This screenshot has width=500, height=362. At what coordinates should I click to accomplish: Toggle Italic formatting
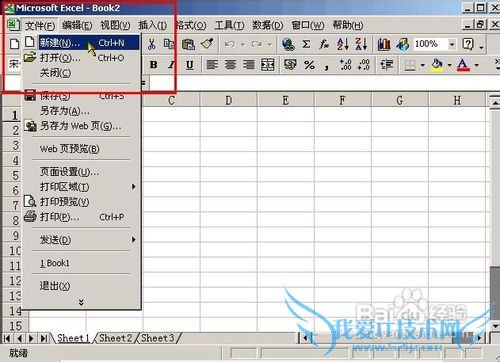[x=172, y=65]
